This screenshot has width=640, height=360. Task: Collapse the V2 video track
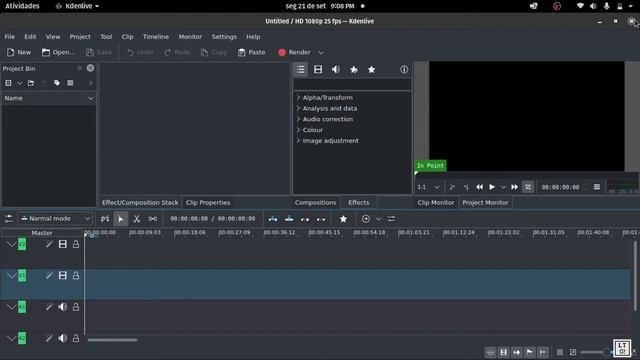(11, 244)
